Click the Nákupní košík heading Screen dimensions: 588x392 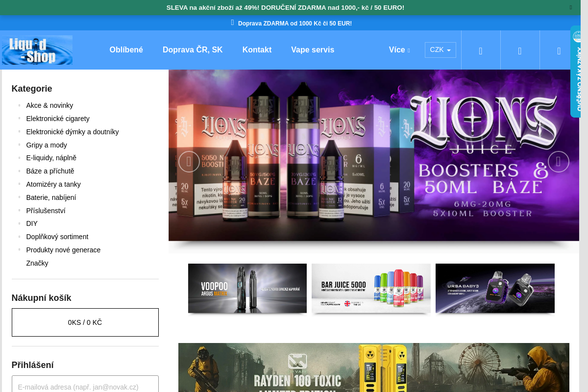[42, 298]
